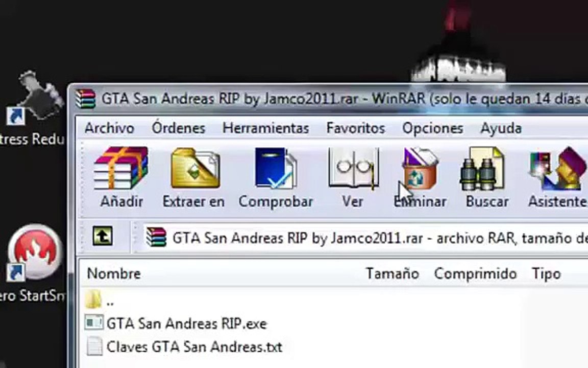
Task: Select the Claves GTA San Andreas.txt file icon
Action: click(x=94, y=346)
